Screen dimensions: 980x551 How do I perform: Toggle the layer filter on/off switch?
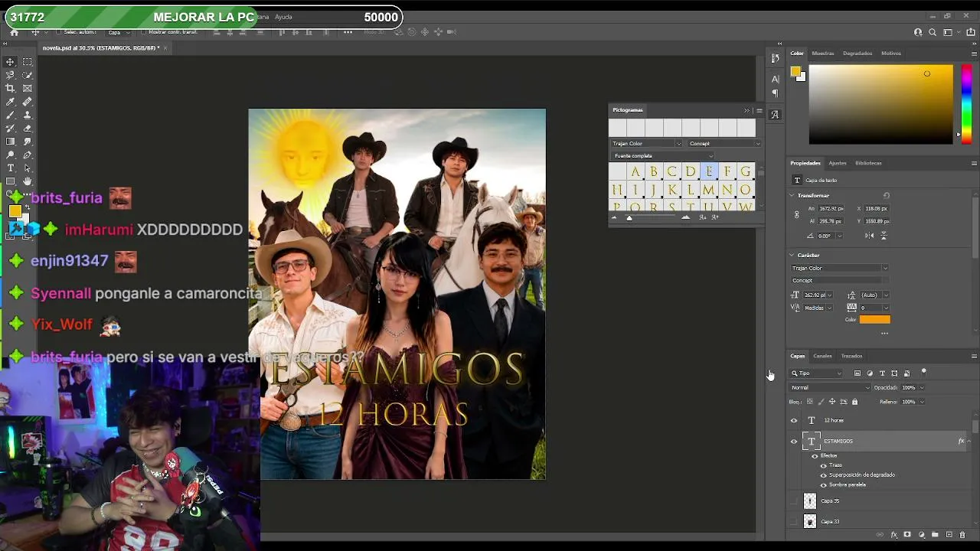click(x=924, y=373)
